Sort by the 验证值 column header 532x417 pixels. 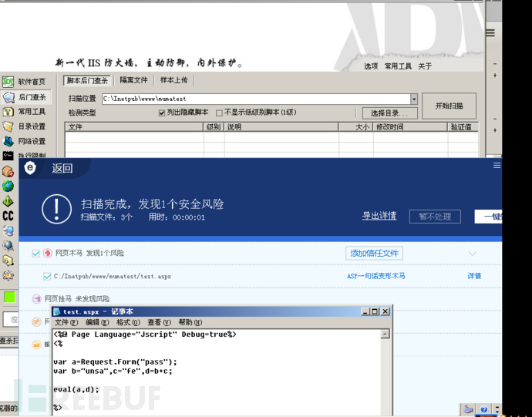463,127
